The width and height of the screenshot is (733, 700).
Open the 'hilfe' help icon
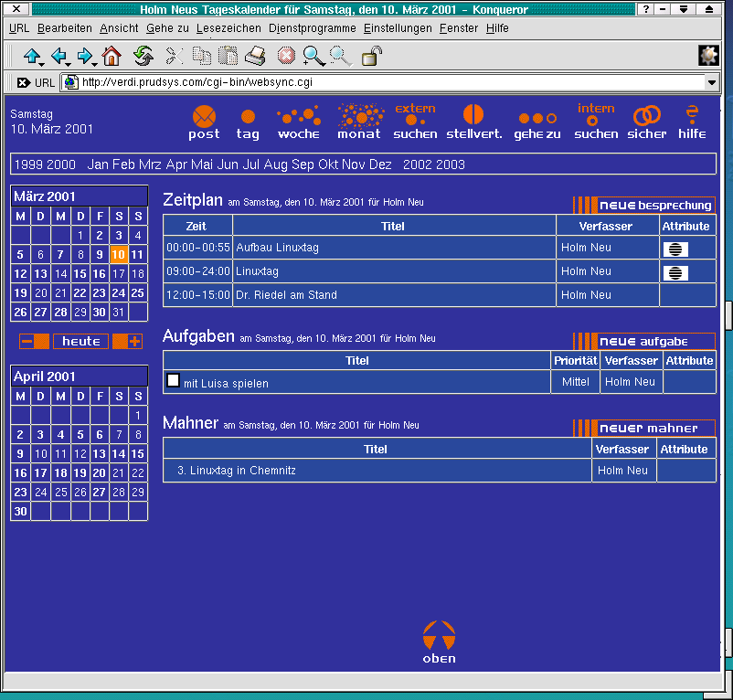pos(692,115)
